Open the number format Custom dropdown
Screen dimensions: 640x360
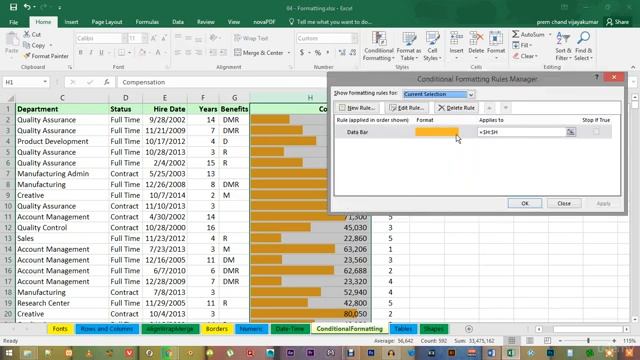pyautogui.click(x=354, y=38)
